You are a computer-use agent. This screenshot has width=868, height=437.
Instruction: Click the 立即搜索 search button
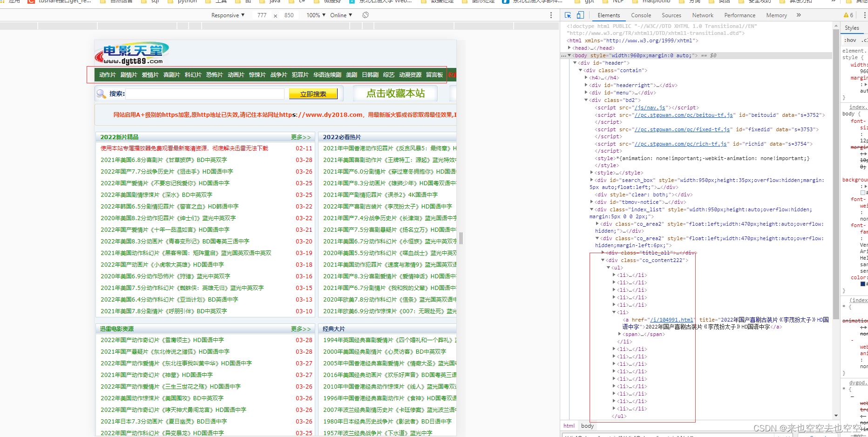pyautogui.click(x=313, y=93)
